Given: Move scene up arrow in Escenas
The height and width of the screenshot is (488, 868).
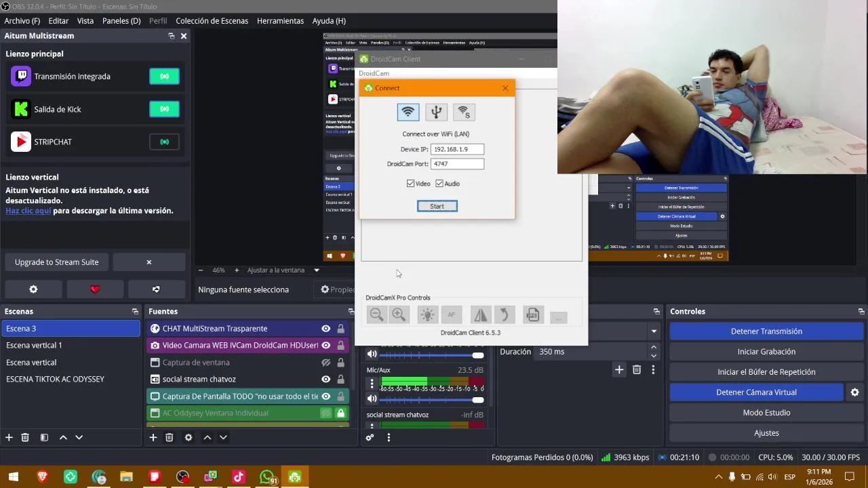Looking at the screenshot, I should (63, 438).
